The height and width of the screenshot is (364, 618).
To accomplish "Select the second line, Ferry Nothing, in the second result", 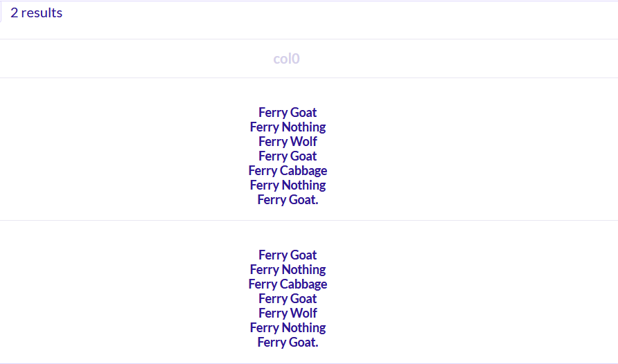I will (288, 270).
